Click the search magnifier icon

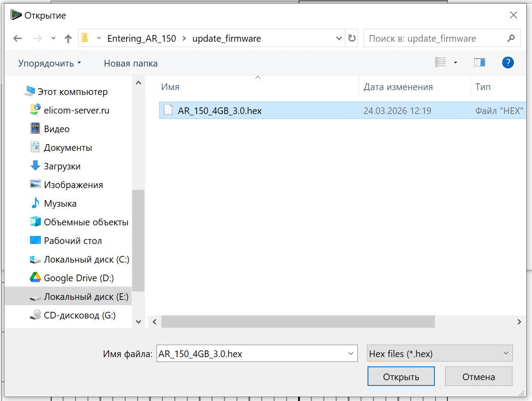tap(511, 38)
